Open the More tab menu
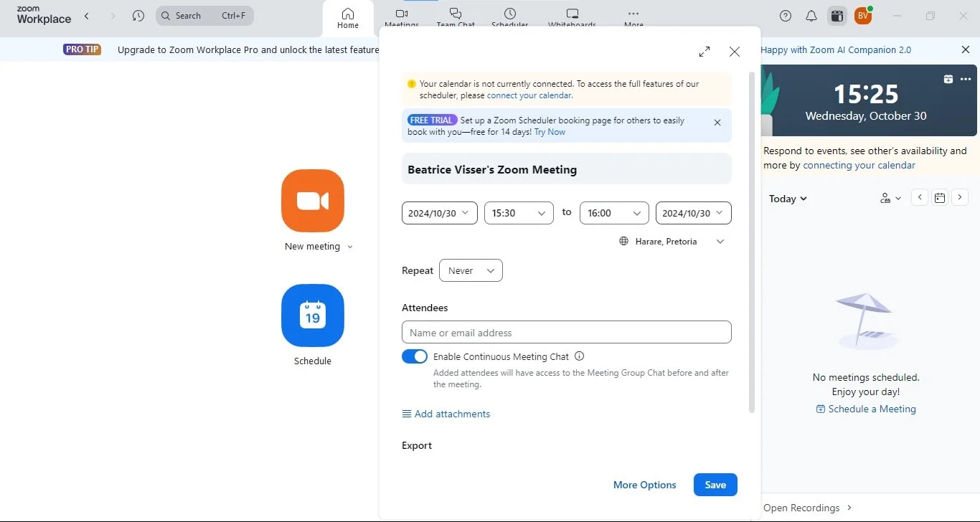This screenshot has width=980, height=522. (633, 19)
